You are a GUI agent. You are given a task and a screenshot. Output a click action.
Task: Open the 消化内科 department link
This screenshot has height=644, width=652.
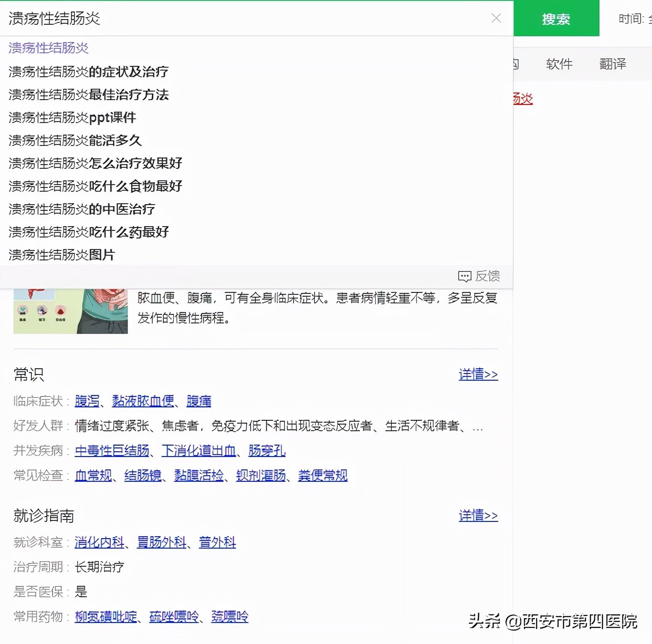click(99, 542)
